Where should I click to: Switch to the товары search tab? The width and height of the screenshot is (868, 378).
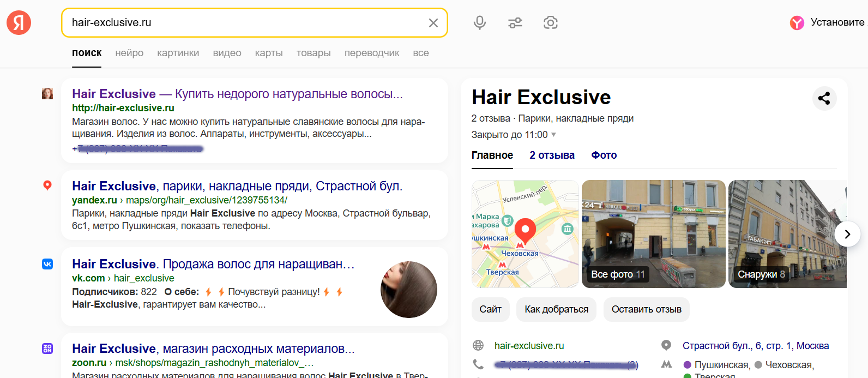point(314,53)
